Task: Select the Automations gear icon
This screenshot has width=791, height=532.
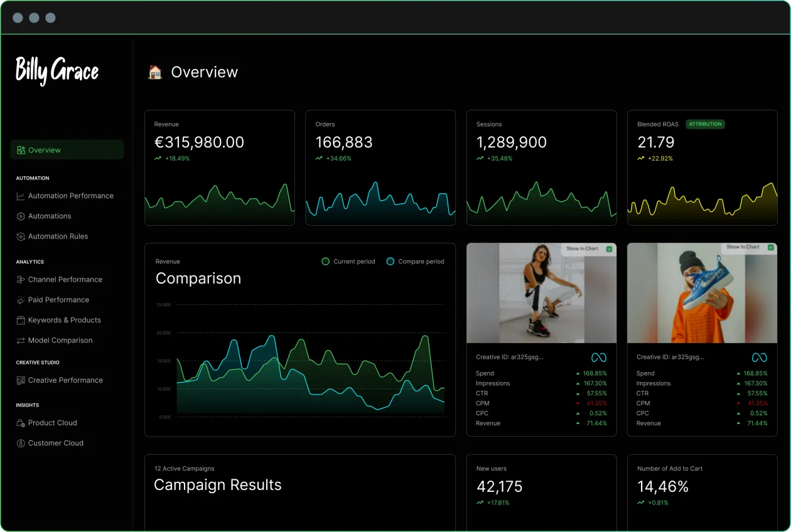Action: coord(21,216)
